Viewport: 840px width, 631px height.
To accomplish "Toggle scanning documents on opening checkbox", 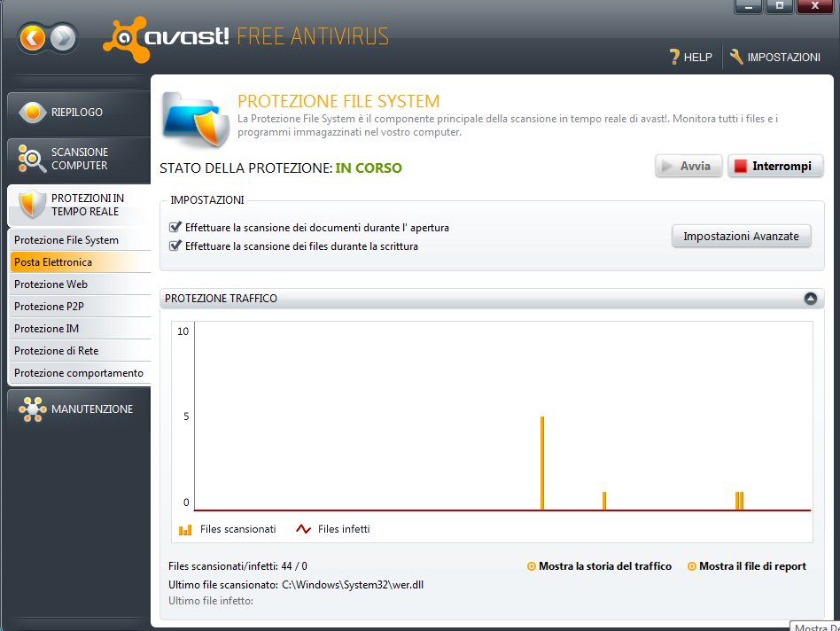I will click(175, 227).
